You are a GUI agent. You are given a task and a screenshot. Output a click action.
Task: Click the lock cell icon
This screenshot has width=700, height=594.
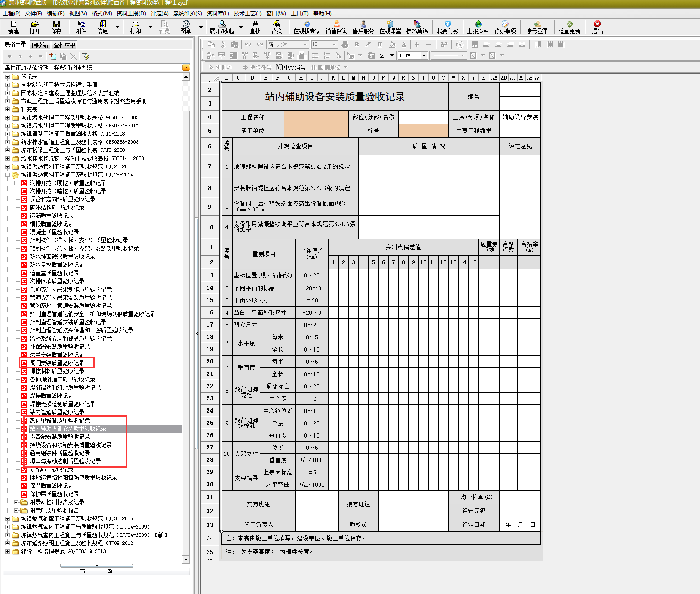[302, 55]
